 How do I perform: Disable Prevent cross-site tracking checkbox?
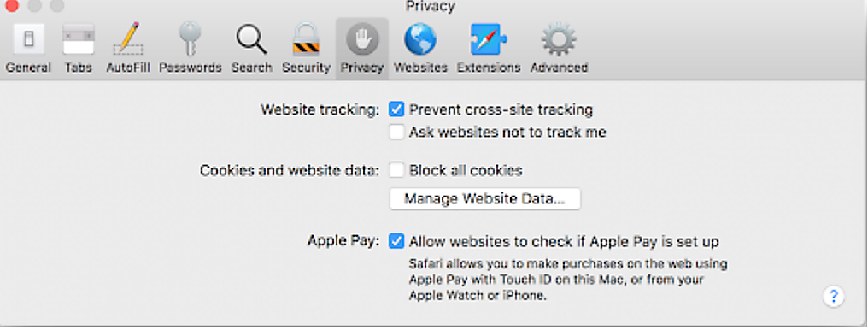pyautogui.click(x=396, y=109)
